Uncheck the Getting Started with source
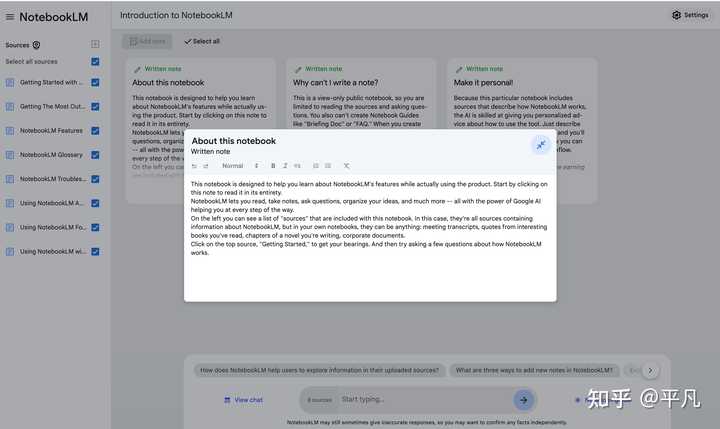Viewport: 720px width, 429px height. tap(95, 83)
